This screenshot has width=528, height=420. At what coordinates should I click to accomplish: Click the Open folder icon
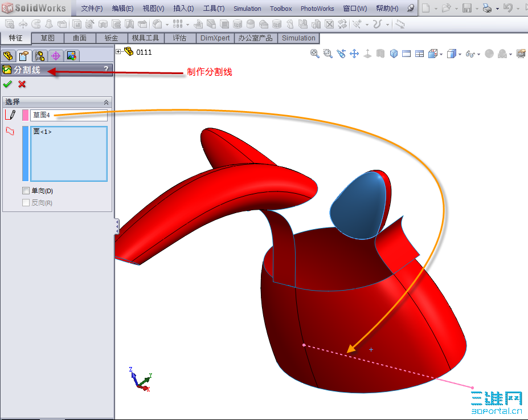coord(446,8)
